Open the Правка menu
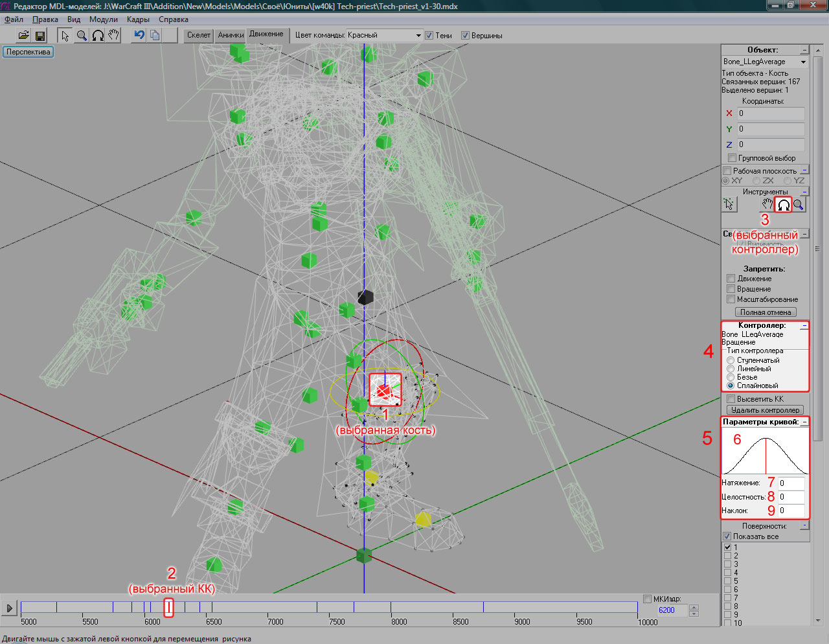 (x=45, y=19)
